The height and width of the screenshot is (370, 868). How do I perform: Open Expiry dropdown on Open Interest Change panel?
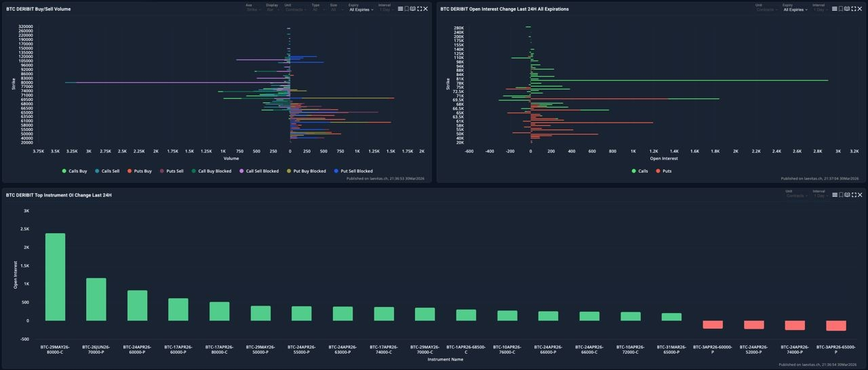[x=795, y=9]
